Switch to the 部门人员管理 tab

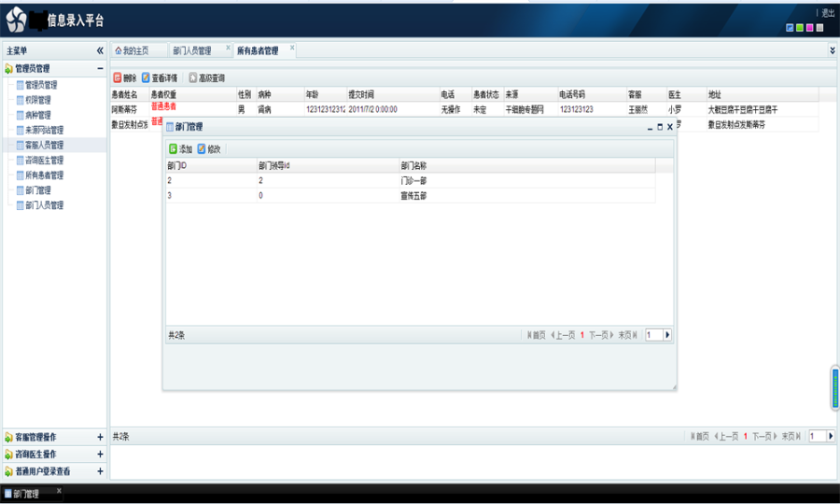[191, 51]
